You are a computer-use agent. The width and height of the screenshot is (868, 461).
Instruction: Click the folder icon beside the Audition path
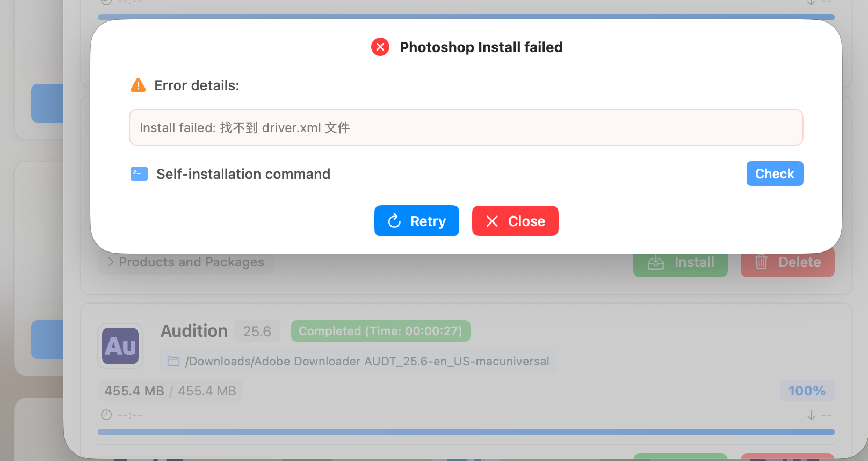tap(173, 361)
